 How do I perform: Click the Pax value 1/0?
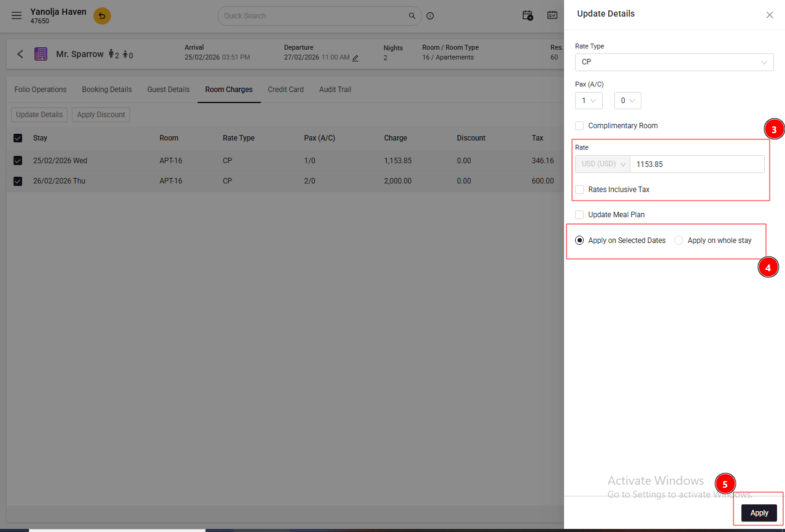[310, 161]
